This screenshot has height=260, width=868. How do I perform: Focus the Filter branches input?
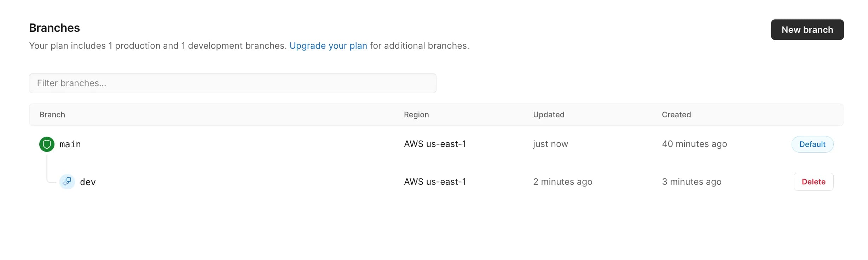click(233, 83)
